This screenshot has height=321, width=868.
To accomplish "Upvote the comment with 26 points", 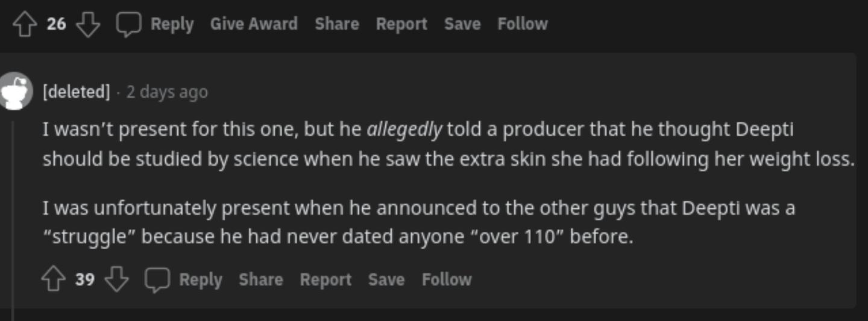I will [x=25, y=25].
